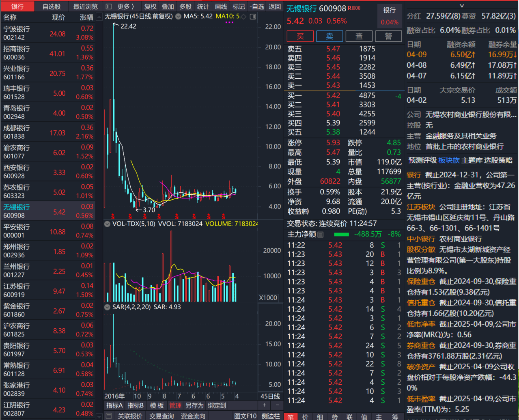Click the 查 query button

click(x=359, y=36)
